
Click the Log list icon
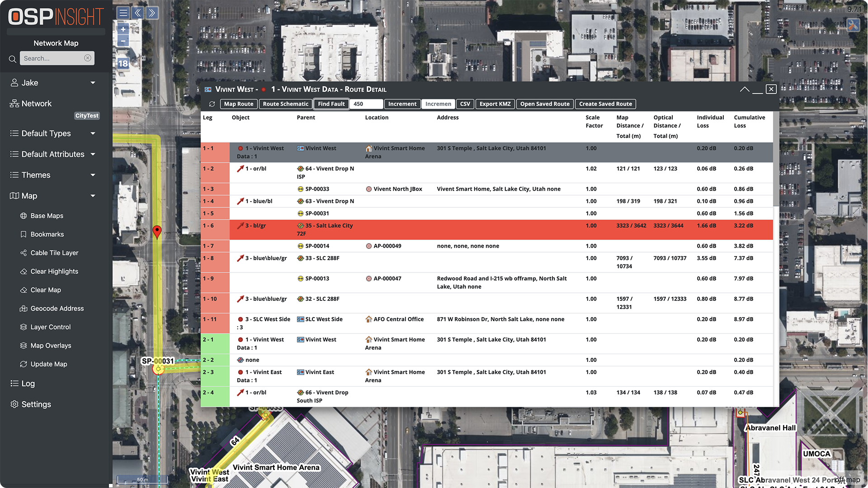14,384
